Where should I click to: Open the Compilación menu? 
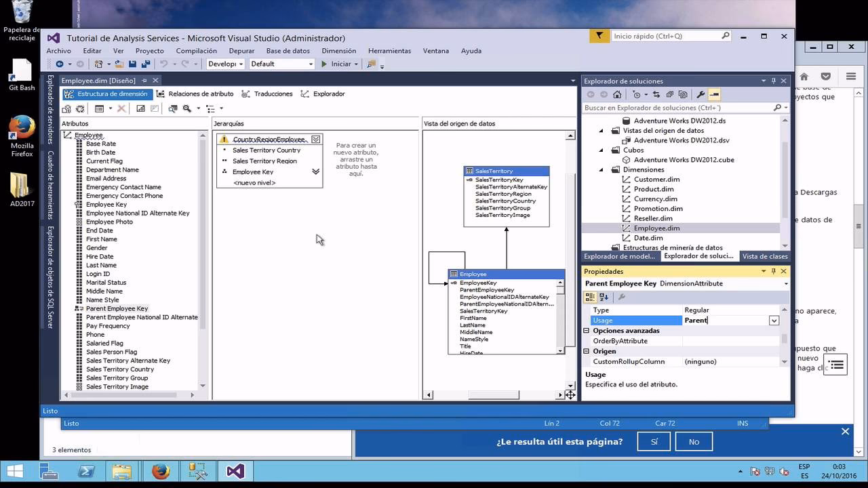pyautogui.click(x=197, y=51)
